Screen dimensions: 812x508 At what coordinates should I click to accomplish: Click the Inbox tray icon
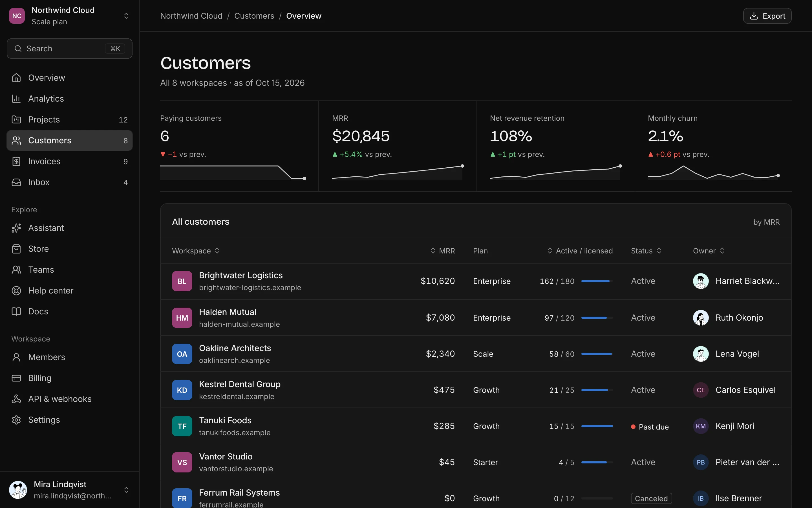pos(16,182)
